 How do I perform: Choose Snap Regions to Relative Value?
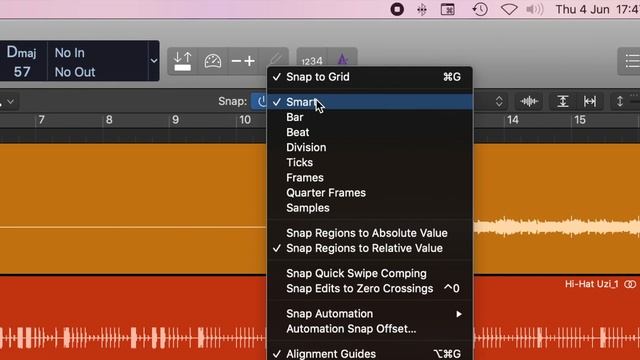tap(370, 248)
